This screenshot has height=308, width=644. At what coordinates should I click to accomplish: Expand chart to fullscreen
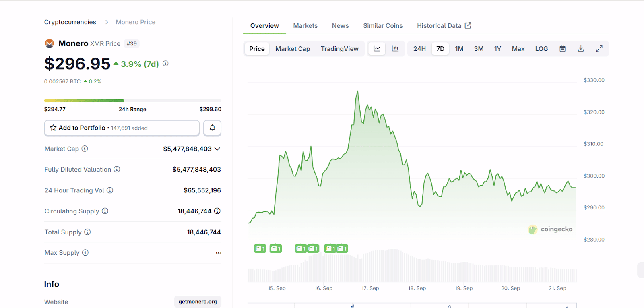tap(599, 49)
